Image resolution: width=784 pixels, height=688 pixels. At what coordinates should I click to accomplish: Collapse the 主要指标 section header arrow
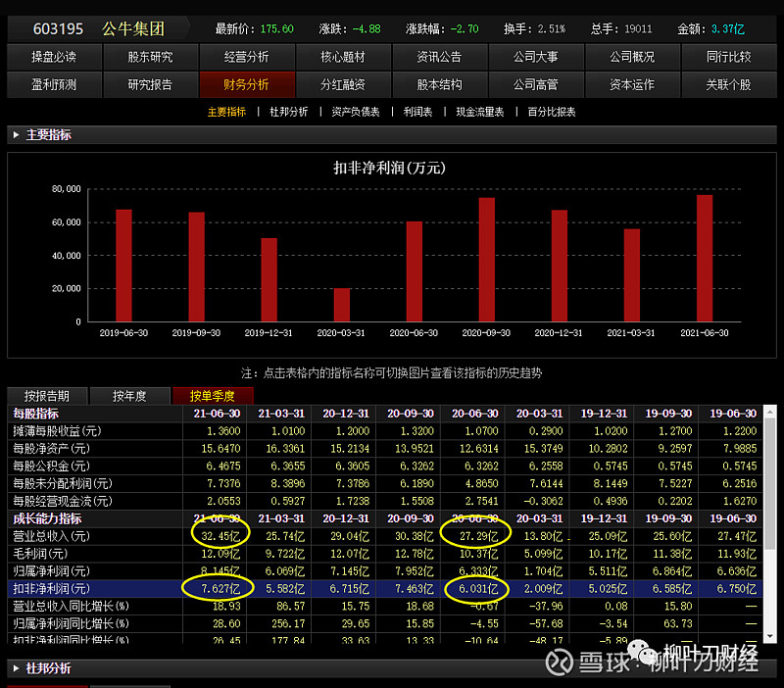16,135
